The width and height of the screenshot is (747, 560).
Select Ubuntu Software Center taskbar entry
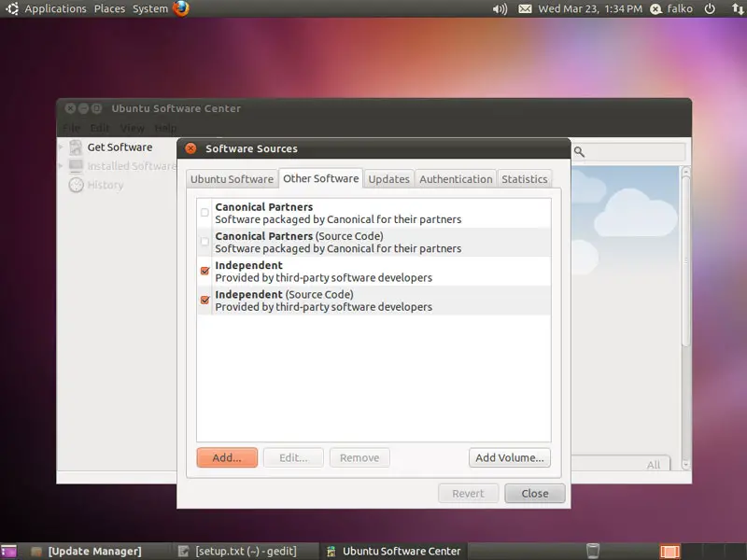(x=394, y=552)
